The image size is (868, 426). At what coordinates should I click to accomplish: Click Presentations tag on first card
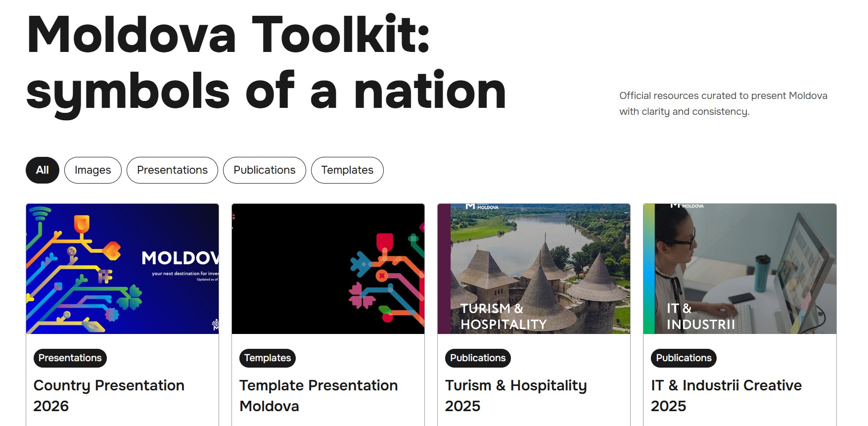70,358
